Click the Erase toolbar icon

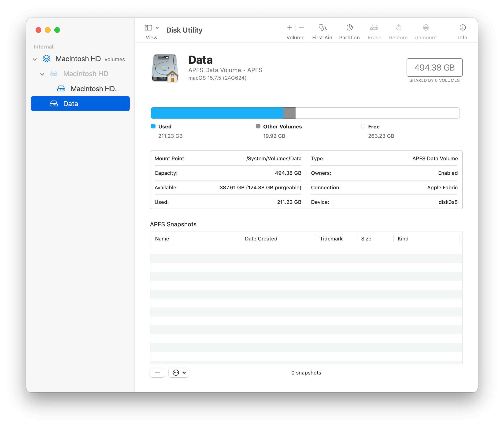(374, 28)
